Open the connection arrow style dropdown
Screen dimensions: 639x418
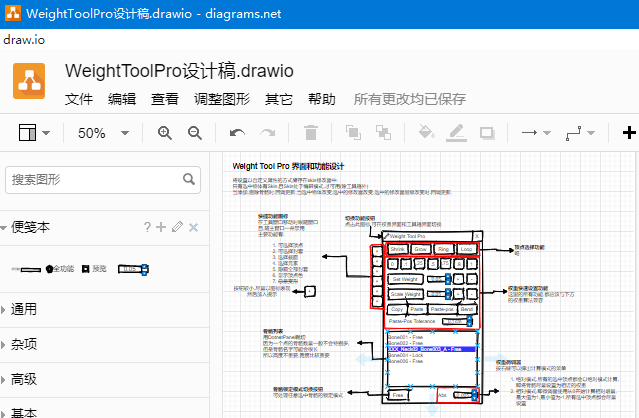[x=536, y=133]
